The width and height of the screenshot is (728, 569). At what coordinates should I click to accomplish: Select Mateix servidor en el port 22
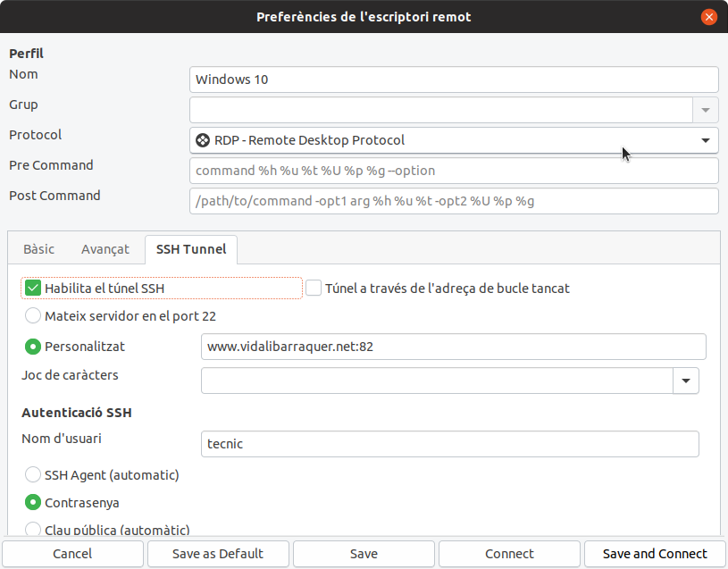point(33,316)
